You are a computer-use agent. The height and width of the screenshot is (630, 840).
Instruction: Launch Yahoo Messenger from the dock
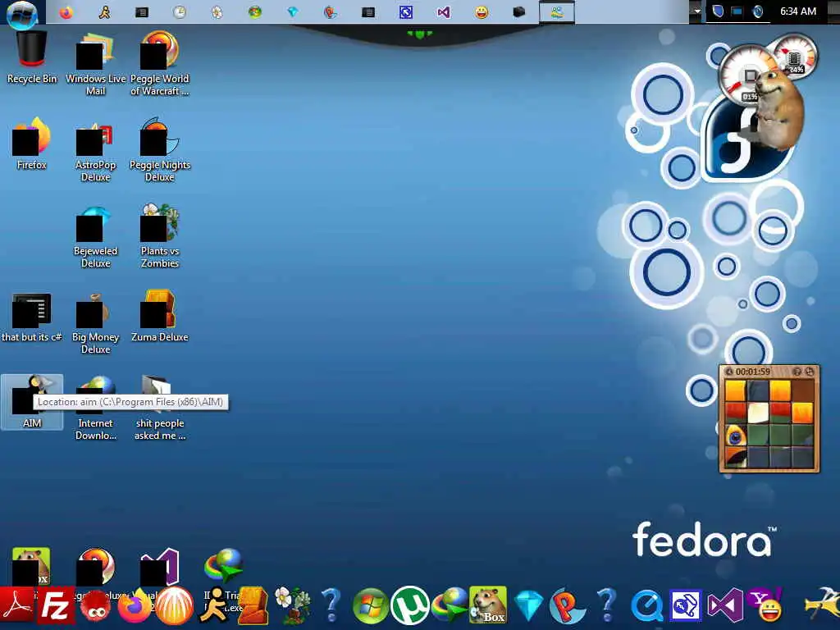coord(766,605)
